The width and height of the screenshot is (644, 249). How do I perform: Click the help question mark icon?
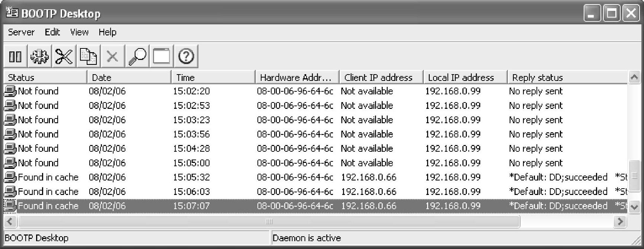click(x=186, y=57)
